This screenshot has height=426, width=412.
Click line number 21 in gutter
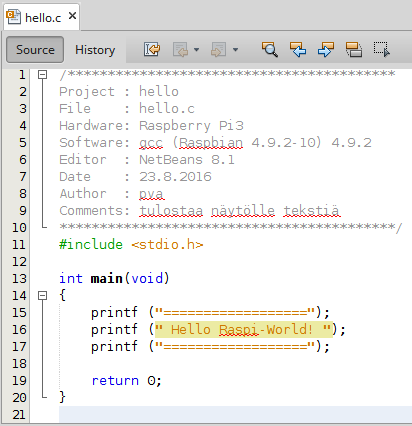tap(19, 415)
